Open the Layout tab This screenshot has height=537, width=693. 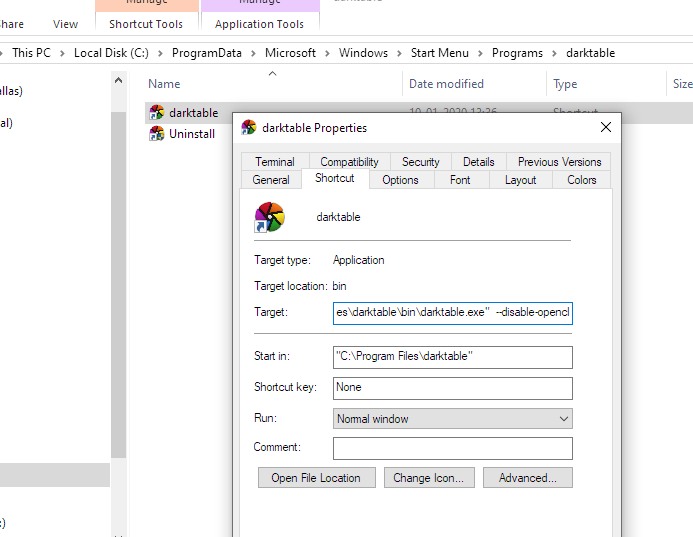[520, 180]
